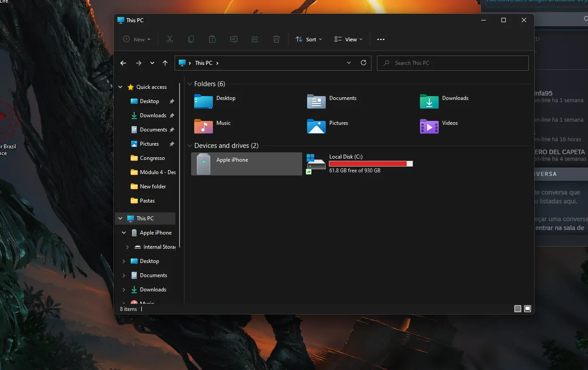Select Apple iPhone in navigation pane
Viewport: 588px width, 370px height.
[156, 233]
